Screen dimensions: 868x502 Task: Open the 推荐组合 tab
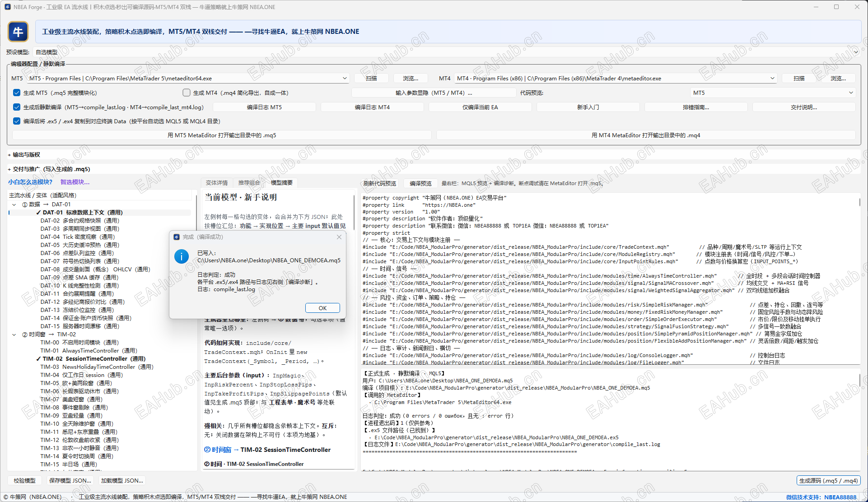[x=249, y=183]
